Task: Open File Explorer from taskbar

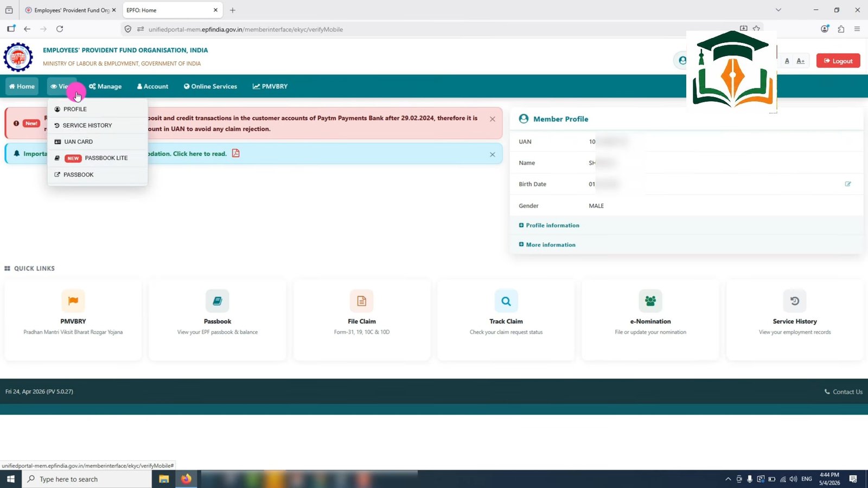Action: [x=164, y=479]
